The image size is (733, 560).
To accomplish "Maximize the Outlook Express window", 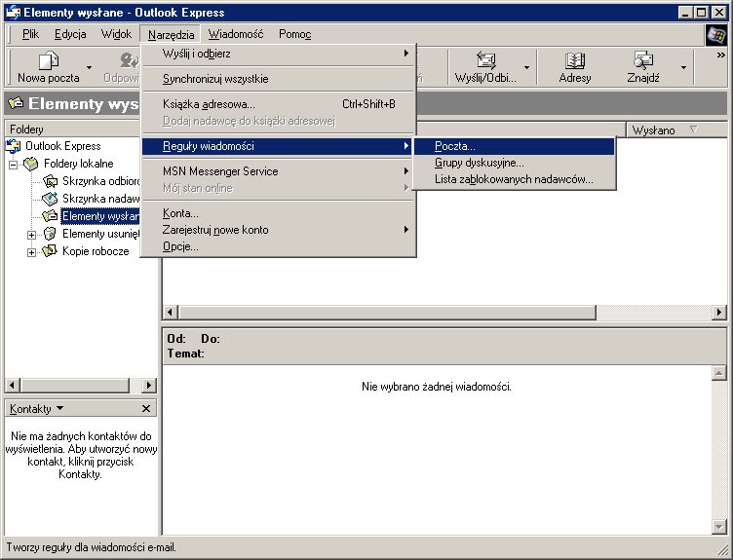I will coord(701,13).
